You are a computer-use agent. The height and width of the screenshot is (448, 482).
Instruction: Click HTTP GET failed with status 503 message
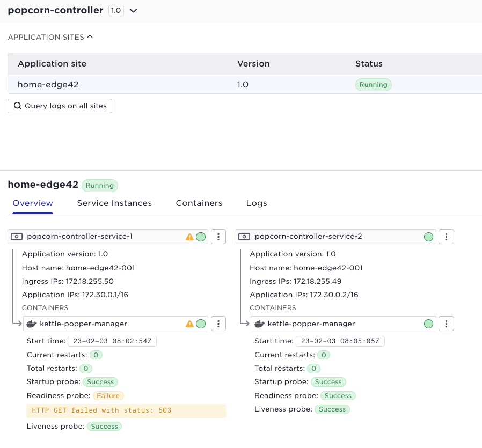pyautogui.click(x=126, y=410)
